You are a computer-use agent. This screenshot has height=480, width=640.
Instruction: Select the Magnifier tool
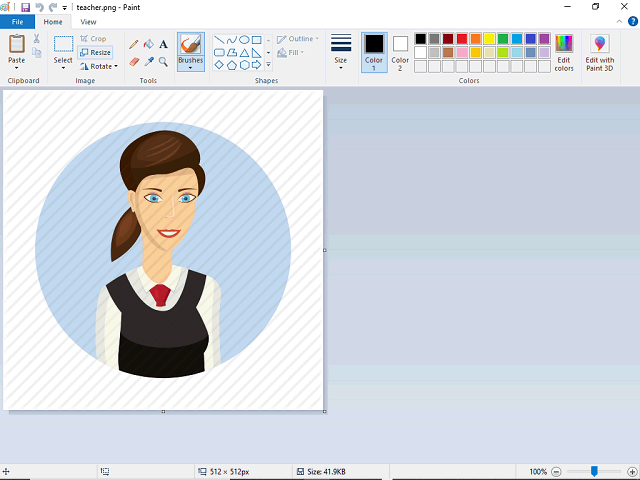point(163,62)
